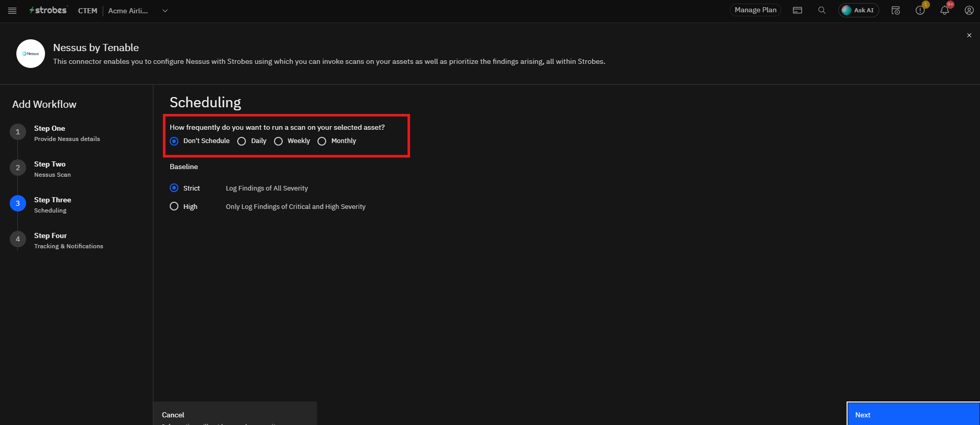980x425 pixels.
Task: Open the hamburger navigation menu
Action: pos(12,11)
